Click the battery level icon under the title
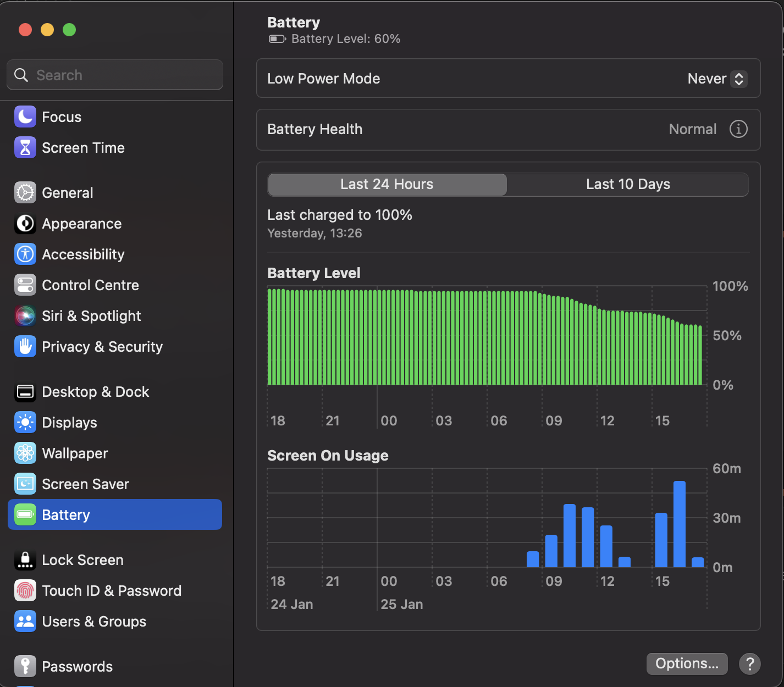 click(x=277, y=39)
